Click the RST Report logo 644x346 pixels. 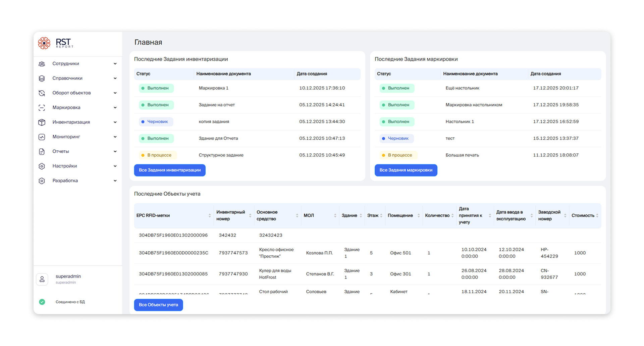click(x=56, y=43)
